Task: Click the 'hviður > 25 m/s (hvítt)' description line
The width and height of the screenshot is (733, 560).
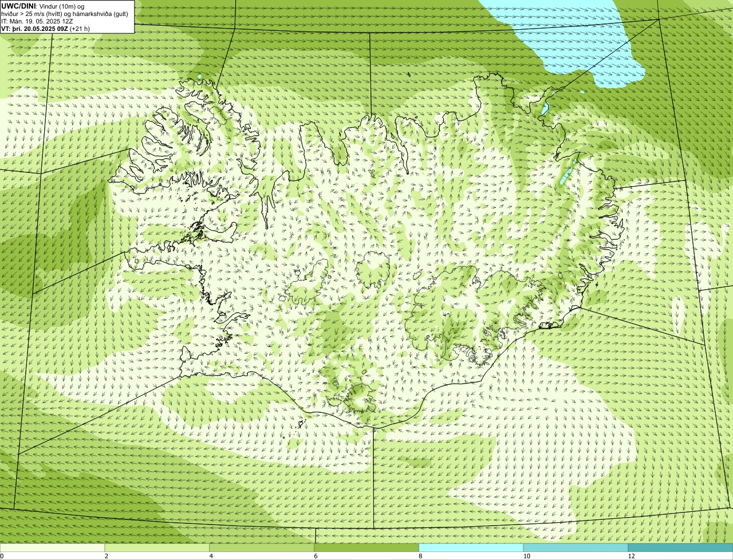Action: pos(65,14)
